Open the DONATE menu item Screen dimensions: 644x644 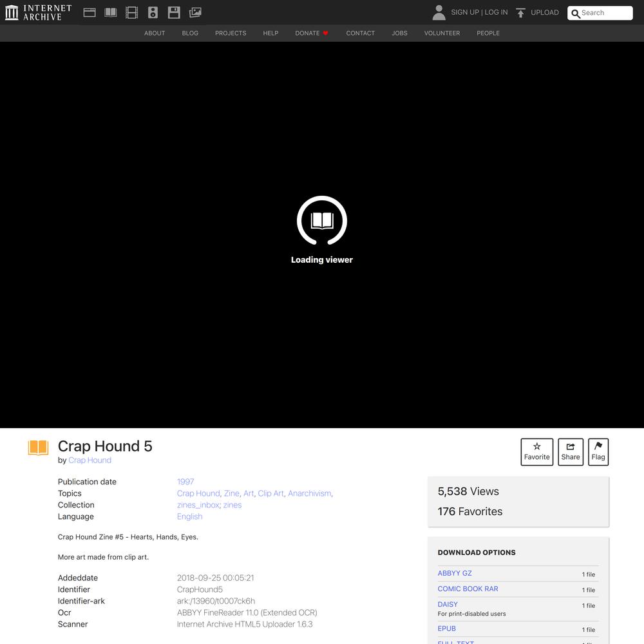click(312, 33)
